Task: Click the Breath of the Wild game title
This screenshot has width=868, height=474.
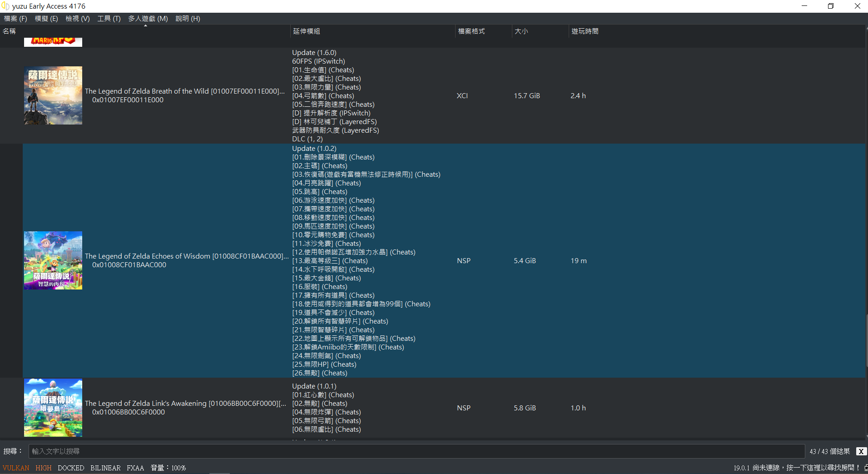Action: 185,91
